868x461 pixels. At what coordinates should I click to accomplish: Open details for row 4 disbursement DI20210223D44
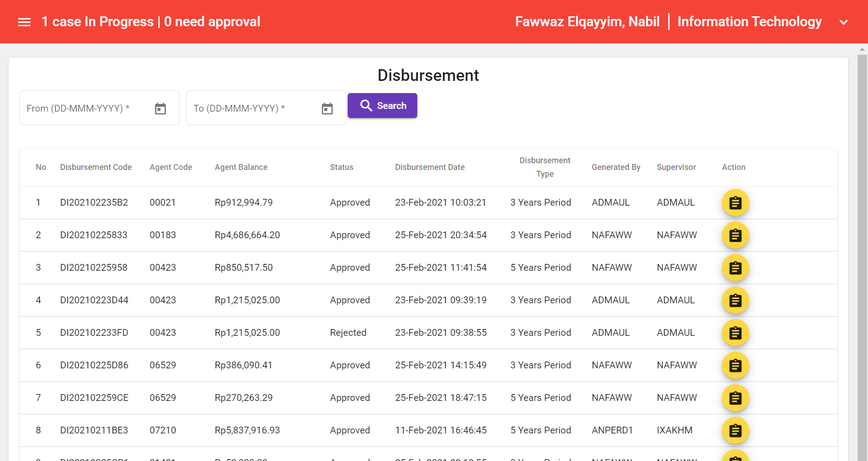coord(736,300)
